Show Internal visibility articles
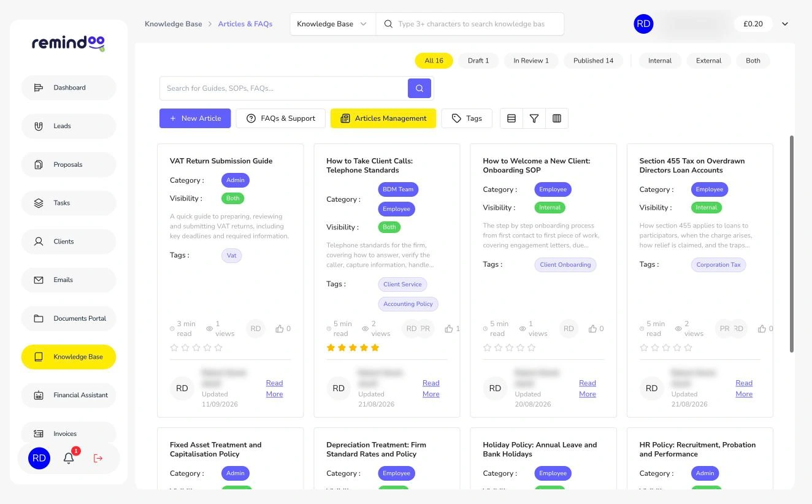The image size is (812, 504). coord(660,61)
